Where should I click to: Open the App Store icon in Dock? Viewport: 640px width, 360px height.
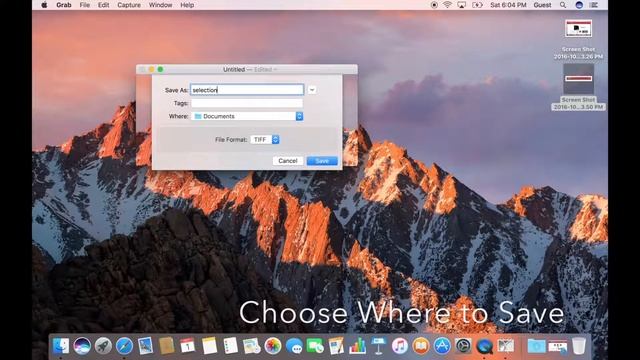pos(442,346)
